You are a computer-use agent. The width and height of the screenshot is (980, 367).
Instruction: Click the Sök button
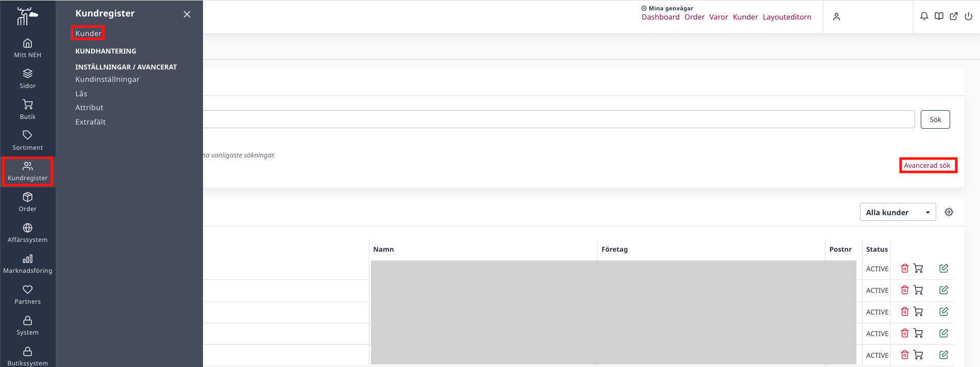[x=935, y=119]
